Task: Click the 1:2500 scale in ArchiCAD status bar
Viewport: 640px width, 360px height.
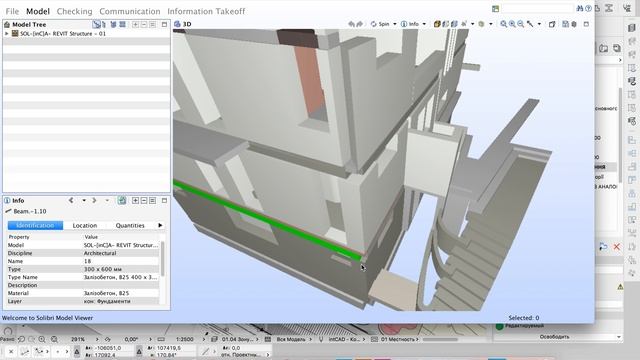Action: (x=184, y=339)
